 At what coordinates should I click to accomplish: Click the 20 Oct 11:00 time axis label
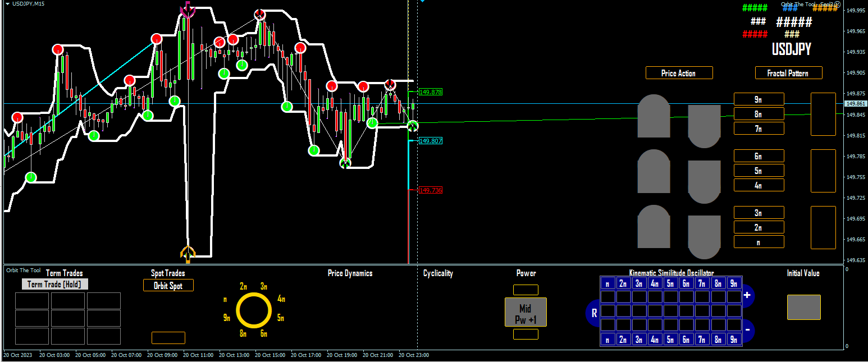click(197, 355)
